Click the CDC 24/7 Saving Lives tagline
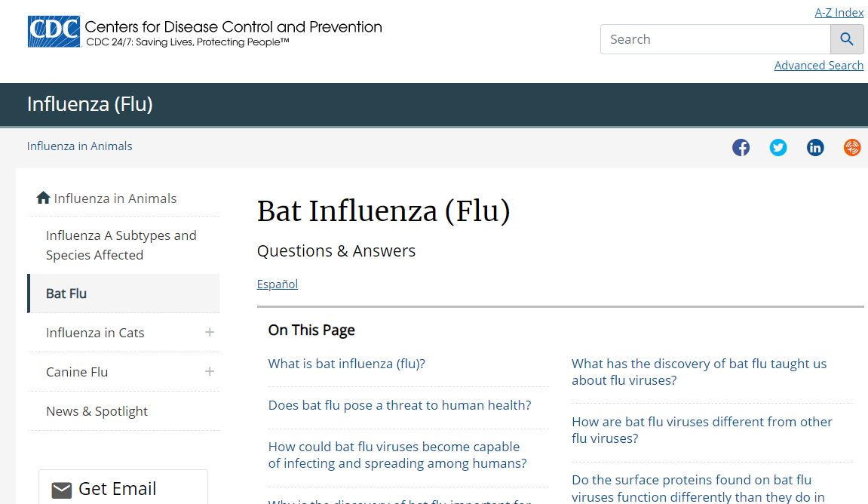 tap(188, 42)
